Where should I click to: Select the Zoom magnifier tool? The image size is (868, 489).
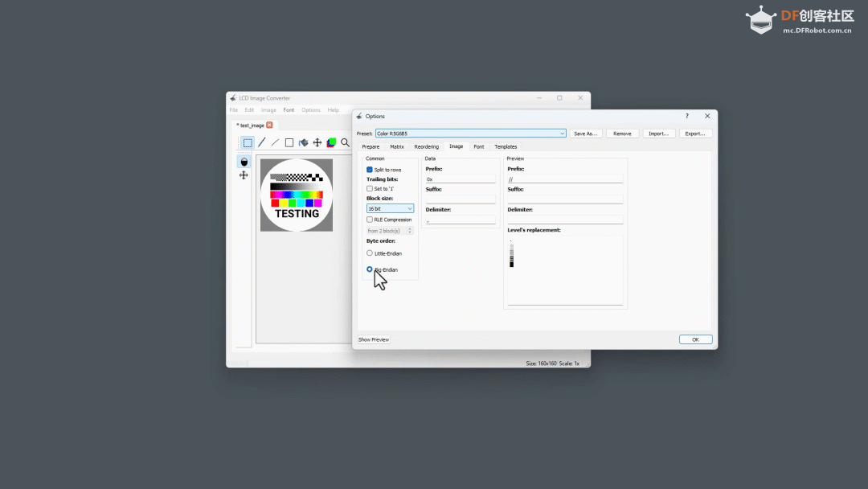[x=345, y=143]
